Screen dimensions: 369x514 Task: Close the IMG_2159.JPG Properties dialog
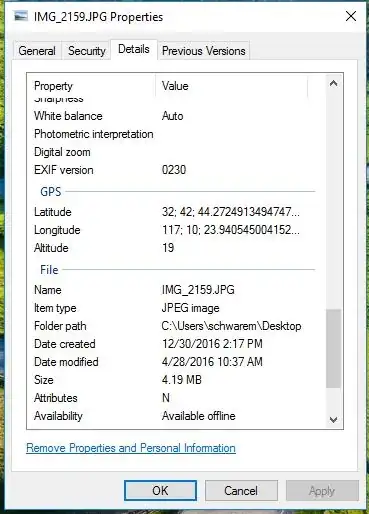tap(351, 16)
